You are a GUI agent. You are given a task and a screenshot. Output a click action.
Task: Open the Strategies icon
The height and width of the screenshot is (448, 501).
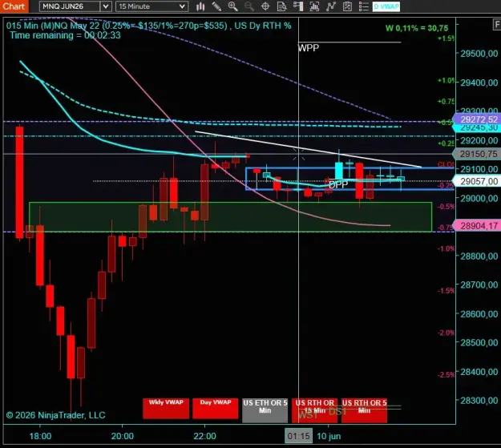tap(347, 6)
